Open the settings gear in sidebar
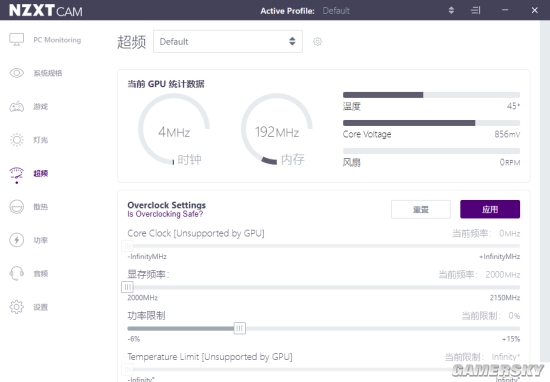550x382 pixels. click(16, 307)
